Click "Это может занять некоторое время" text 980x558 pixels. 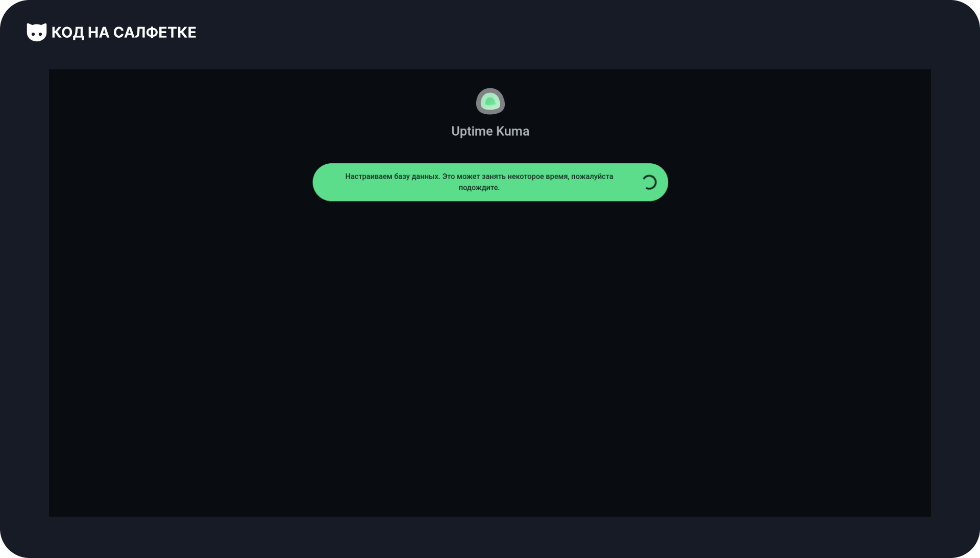click(505, 176)
